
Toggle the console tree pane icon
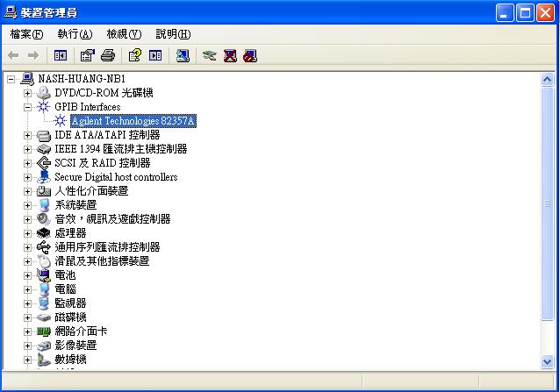coord(61,55)
